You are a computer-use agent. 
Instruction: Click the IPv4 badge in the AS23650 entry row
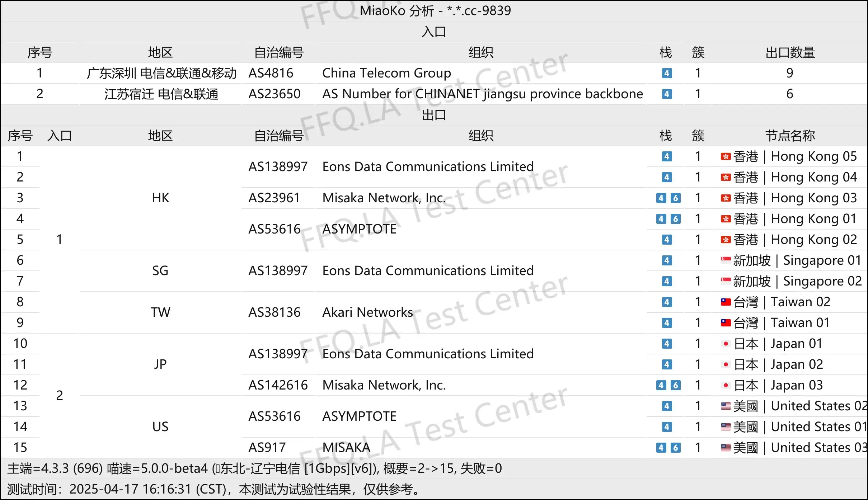pyautogui.click(x=667, y=94)
